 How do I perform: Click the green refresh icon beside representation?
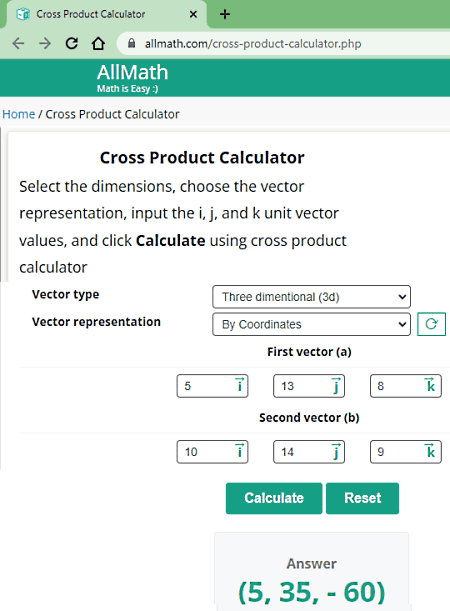pos(431,324)
